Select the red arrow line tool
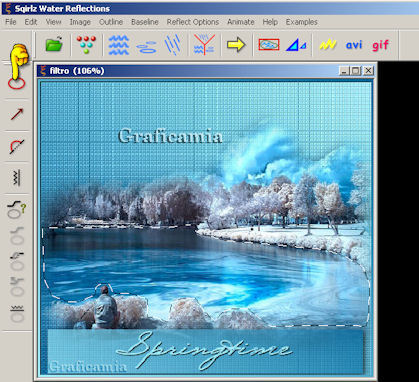The width and height of the screenshot is (419, 382). (x=17, y=114)
